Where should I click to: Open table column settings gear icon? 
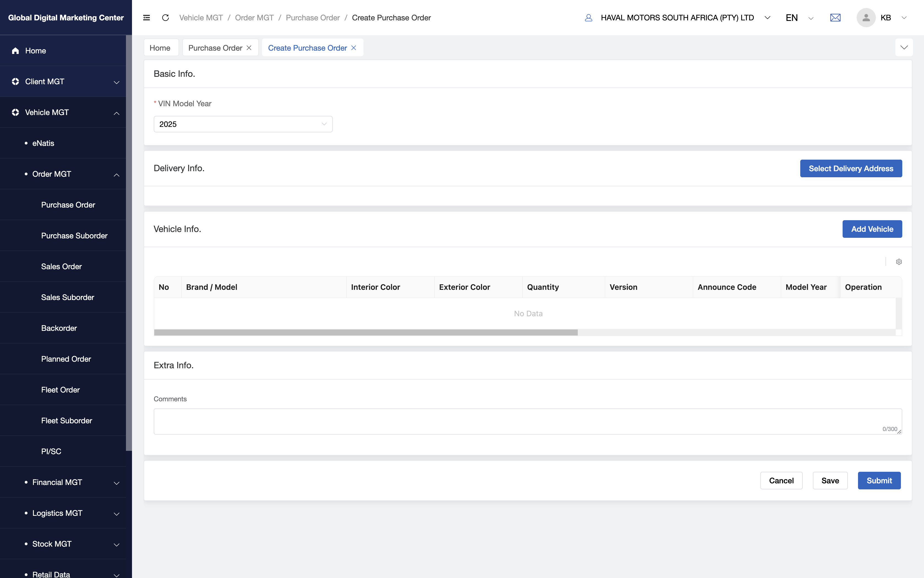[899, 262]
